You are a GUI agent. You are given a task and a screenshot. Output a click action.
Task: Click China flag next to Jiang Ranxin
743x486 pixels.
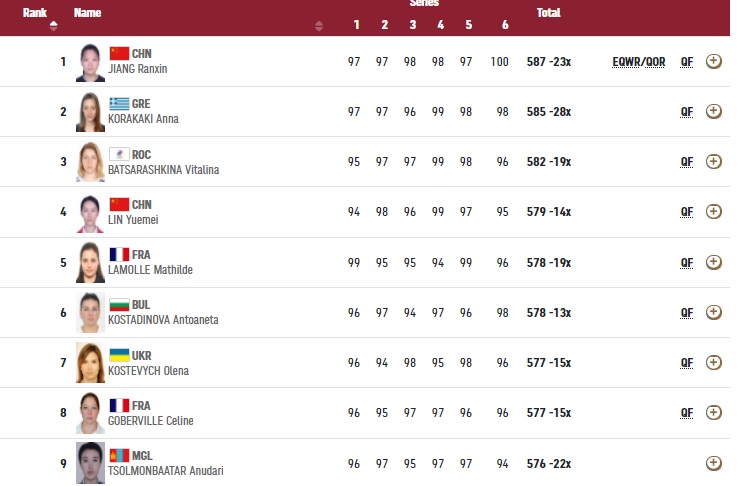120,53
